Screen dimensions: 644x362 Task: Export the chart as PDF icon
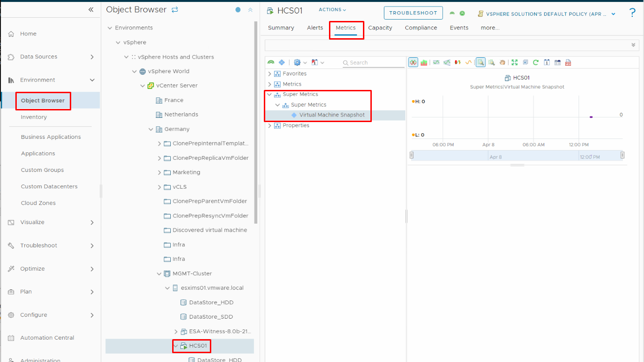click(568, 62)
